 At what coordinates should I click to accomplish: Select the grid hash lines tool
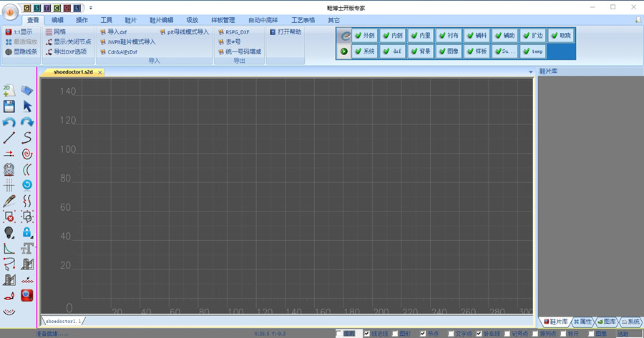(9, 185)
